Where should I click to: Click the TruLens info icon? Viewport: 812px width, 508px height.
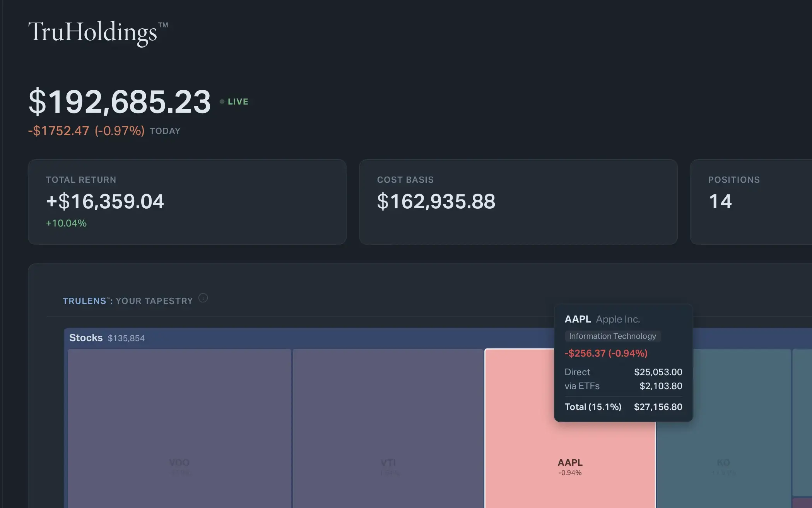click(x=203, y=298)
